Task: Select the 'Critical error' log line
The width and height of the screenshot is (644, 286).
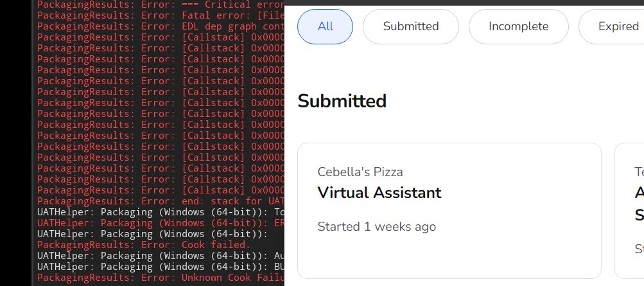Action: tap(161, 4)
